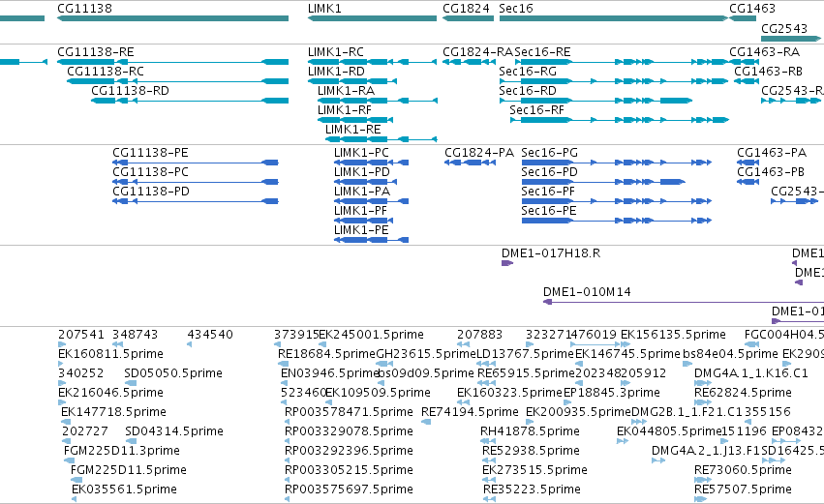Screen dimensions: 824x504
Task: Select protein LIMK1-PE
Action: coord(371,241)
